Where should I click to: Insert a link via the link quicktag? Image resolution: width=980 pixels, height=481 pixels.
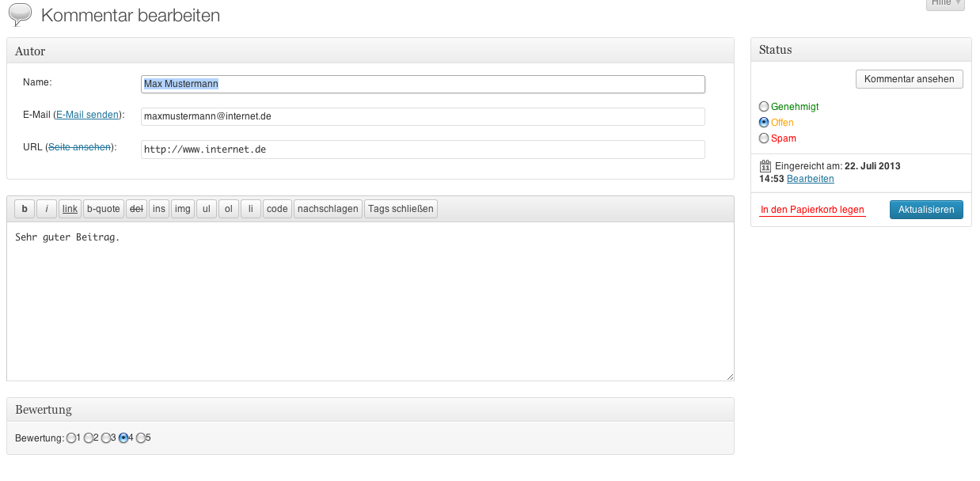(x=70, y=209)
